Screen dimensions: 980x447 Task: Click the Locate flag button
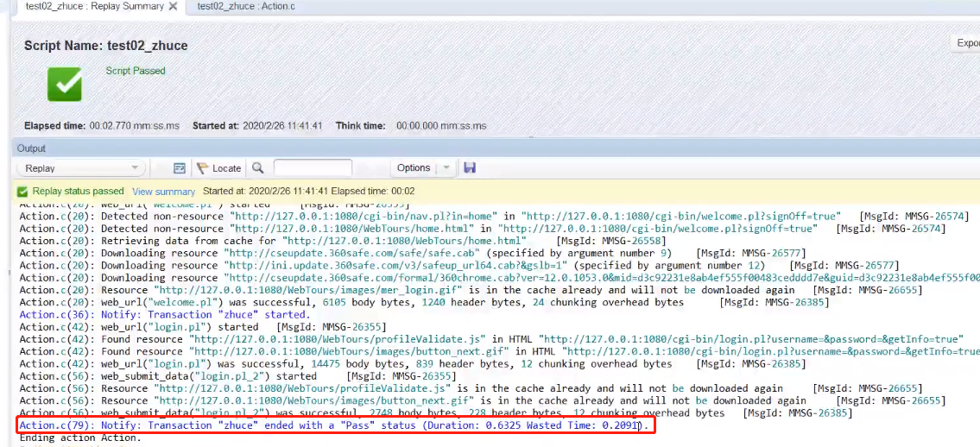click(x=218, y=168)
